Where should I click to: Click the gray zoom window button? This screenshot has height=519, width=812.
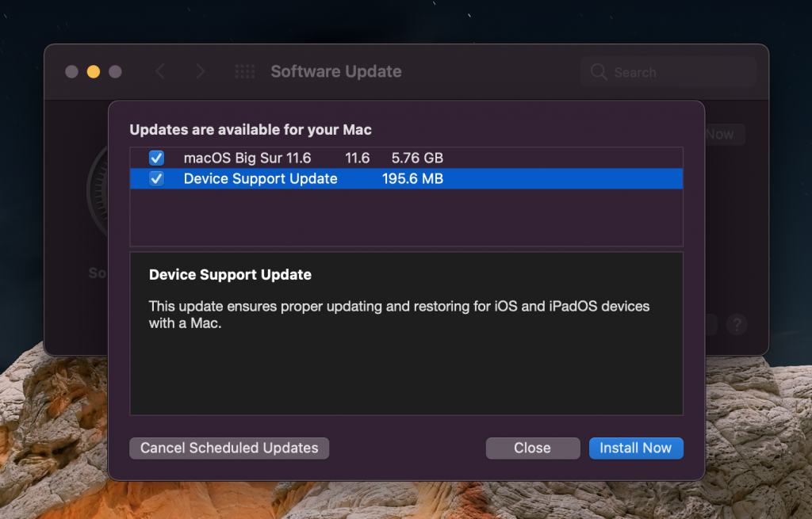[x=115, y=72]
